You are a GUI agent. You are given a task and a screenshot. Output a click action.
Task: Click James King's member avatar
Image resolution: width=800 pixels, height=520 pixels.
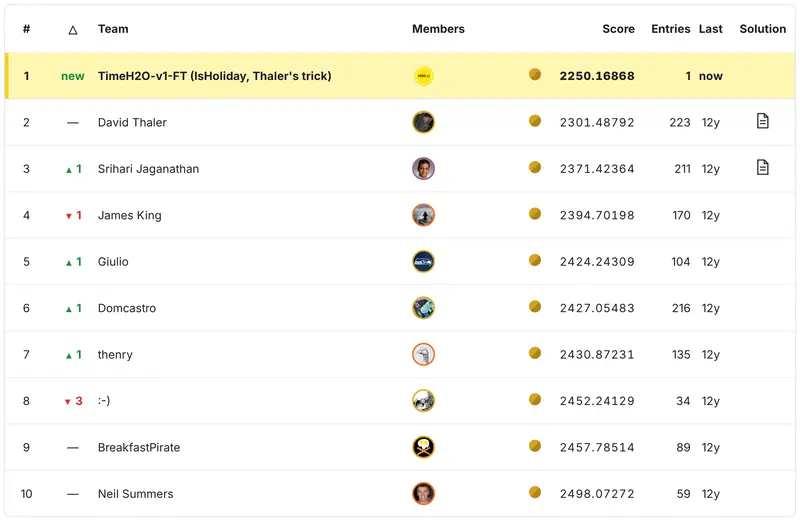pyautogui.click(x=423, y=215)
